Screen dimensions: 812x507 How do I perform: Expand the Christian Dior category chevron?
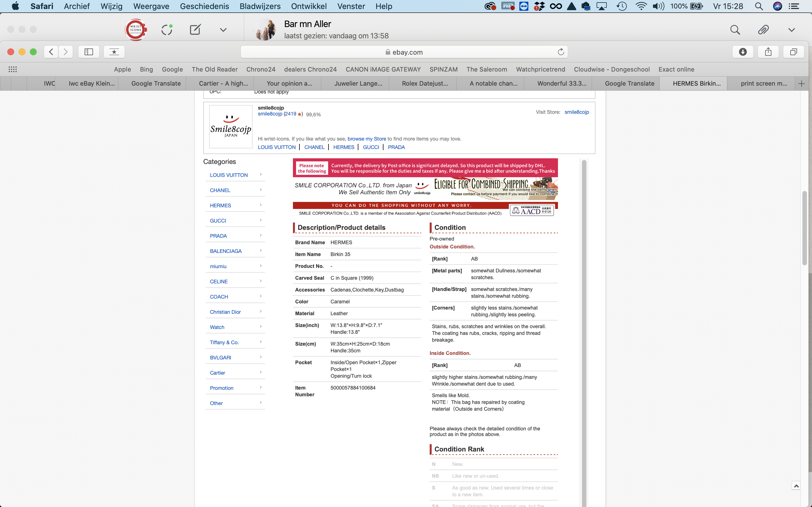pos(261,311)
